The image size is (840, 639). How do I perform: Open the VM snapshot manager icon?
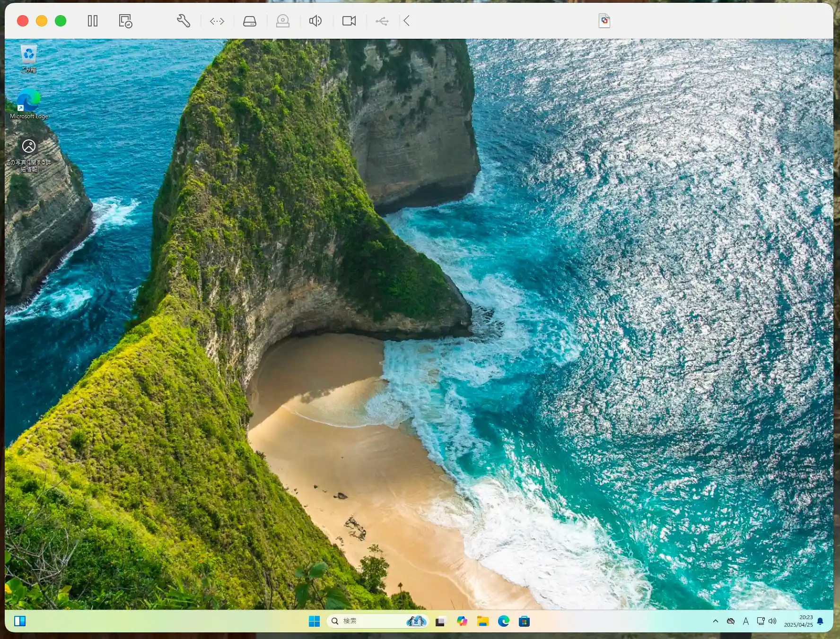[125, 21]
